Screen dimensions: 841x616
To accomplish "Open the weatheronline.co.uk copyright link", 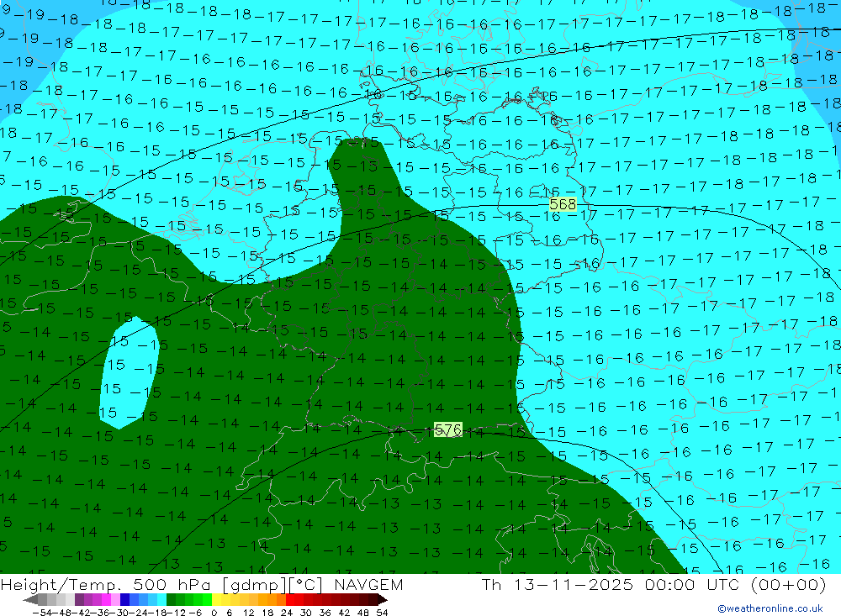I will click(x=770, y=608).
